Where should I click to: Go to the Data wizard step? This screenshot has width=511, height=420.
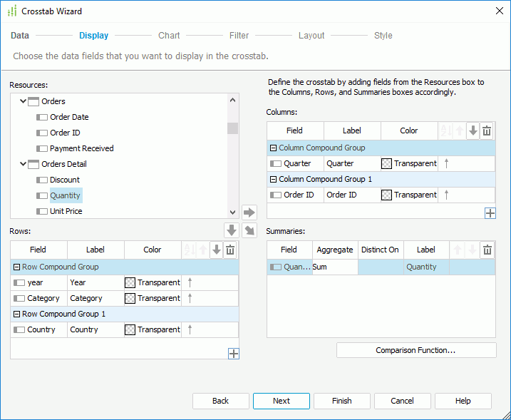click(x=20, y=35)
